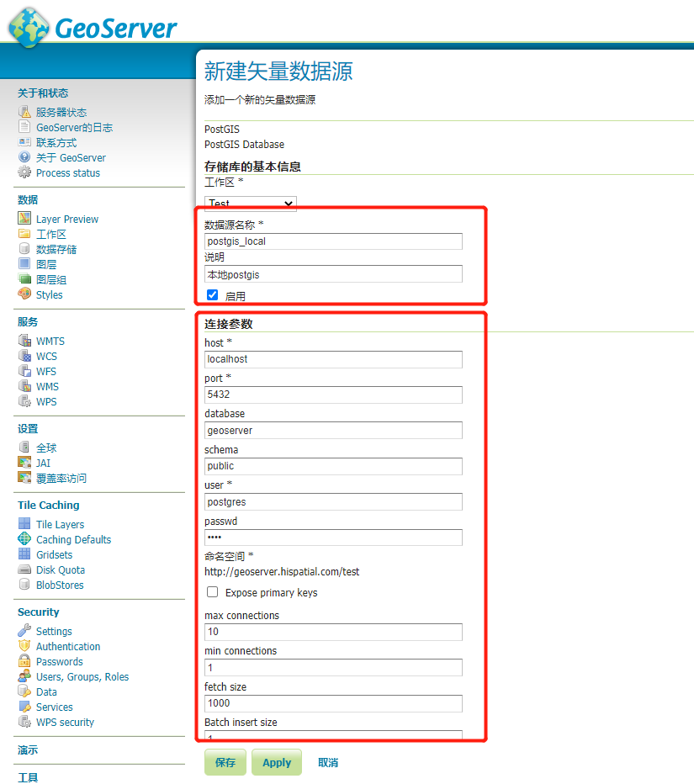Click the host input field

pos(333,359)
